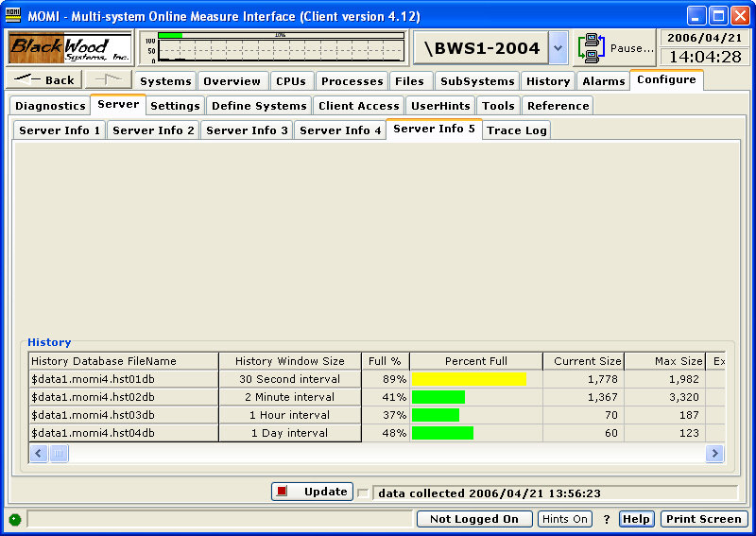Open the system name dropdown arrow

[558, 47]
